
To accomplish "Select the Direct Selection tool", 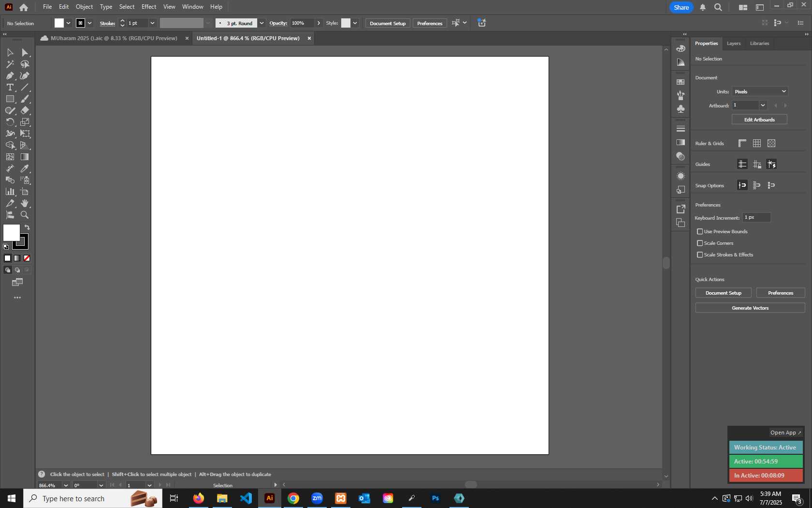I will (x=25, y=52).
